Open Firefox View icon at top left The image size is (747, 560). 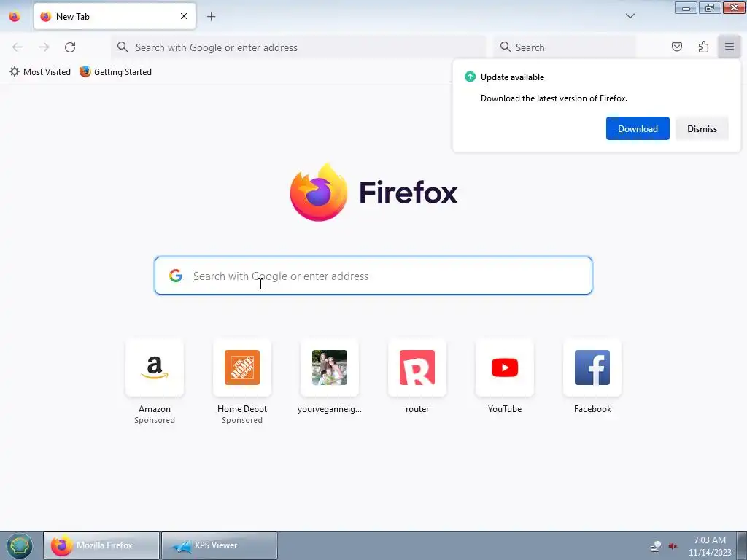pyautogui.click(x=15, y=16)
